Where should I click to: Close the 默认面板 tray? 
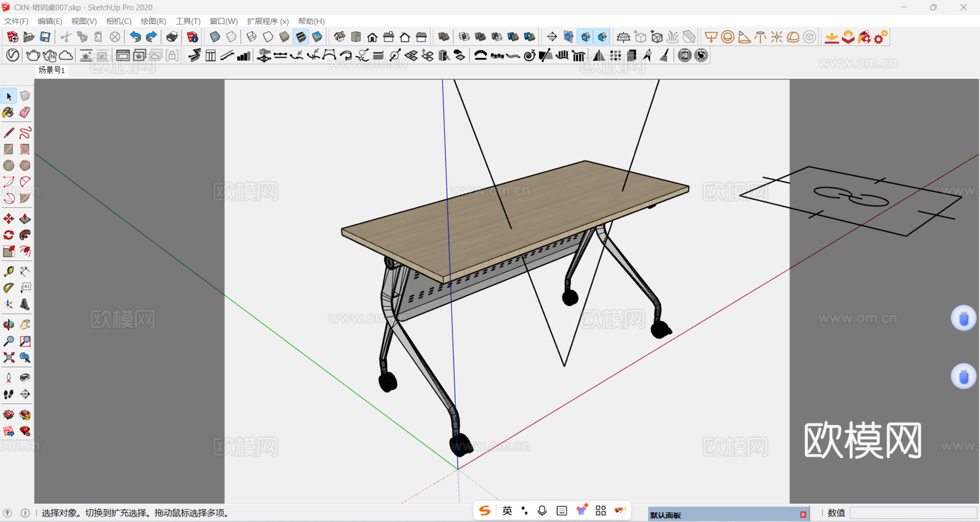(x=803, y=514)
